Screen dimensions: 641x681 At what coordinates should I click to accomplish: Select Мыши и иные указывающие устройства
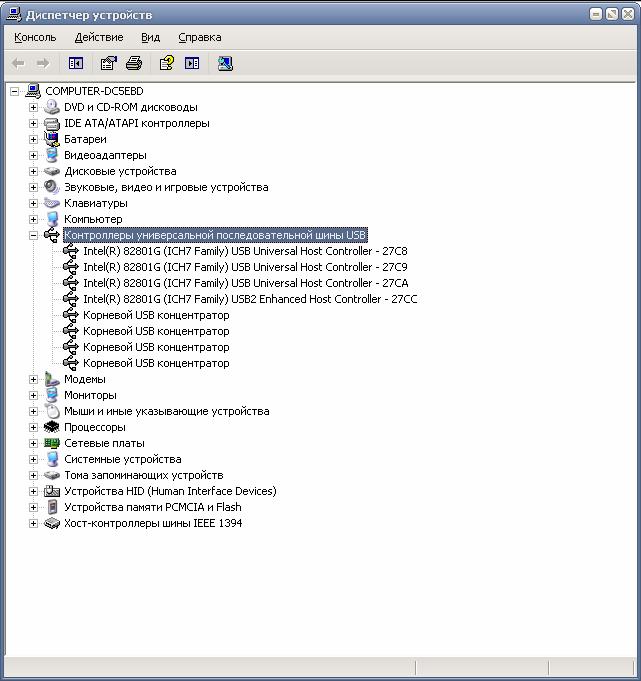(167, 411)
